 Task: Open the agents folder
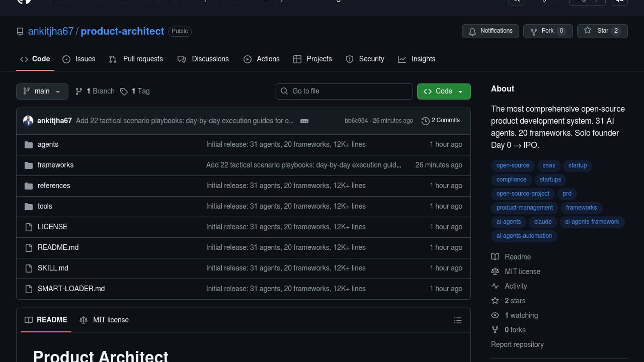coord(48,144)
